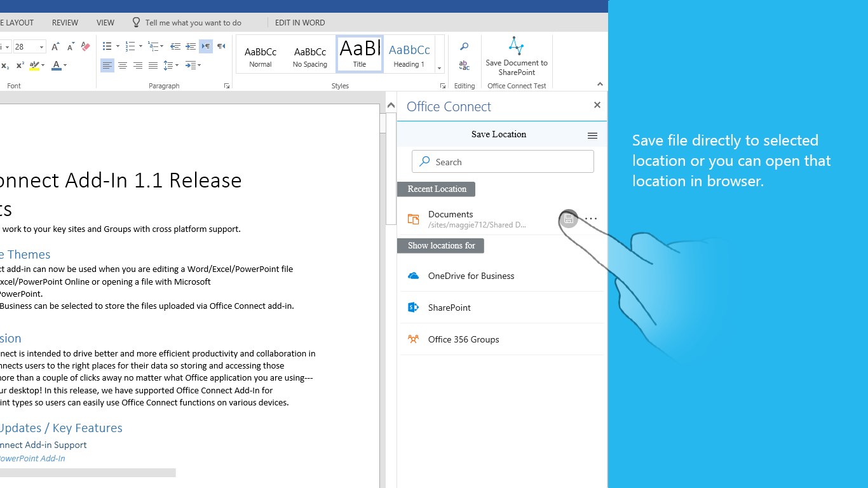Click Edit in Word
Screen dimensions: 868x488
[x=300, y=22]
